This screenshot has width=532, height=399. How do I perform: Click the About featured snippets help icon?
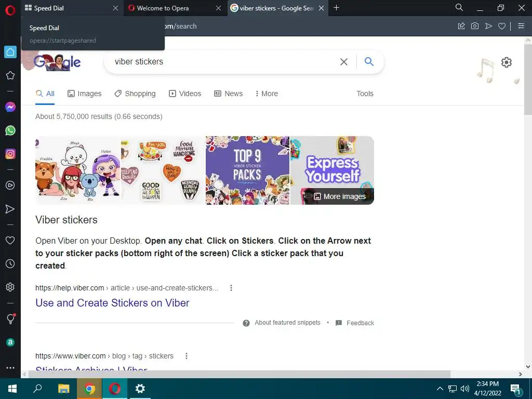pyautogui.click(x=246, y=323)
